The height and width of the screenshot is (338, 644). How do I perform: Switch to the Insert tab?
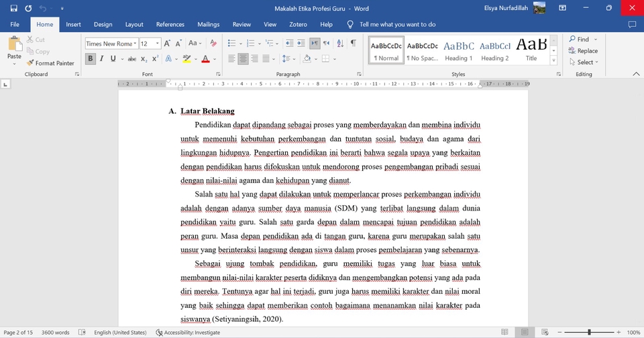click(x=74, y=25)
